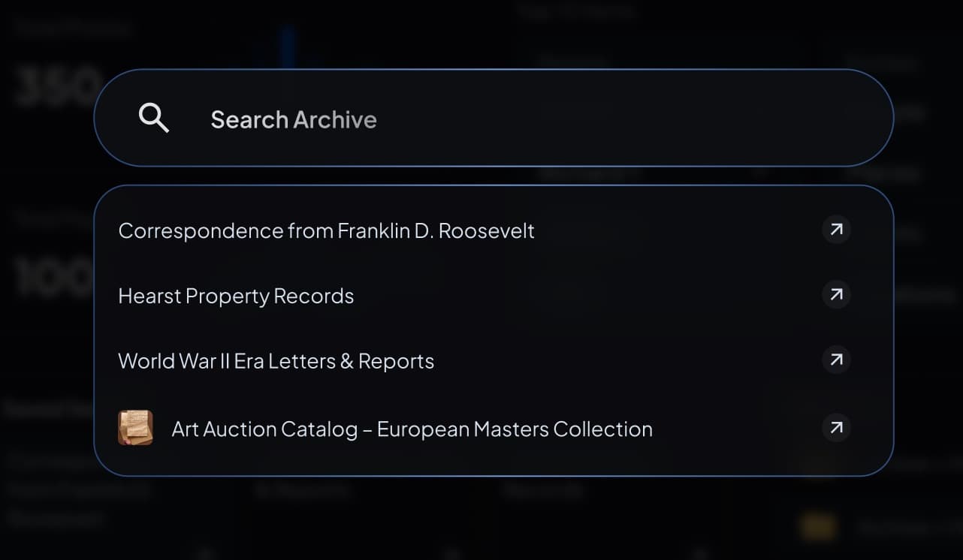Image resolution: width=963 pixels, height=560 pixels.
Task: Click the Search Archive placeholder text
Action: tap(294, 119)
